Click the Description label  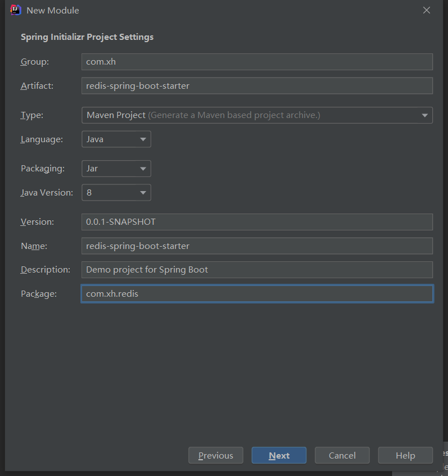[x=46, y=270]
